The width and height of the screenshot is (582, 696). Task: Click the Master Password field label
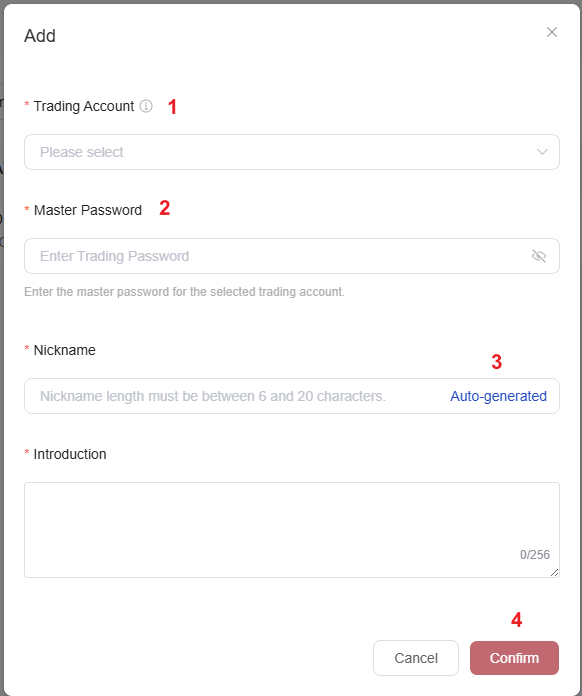coord(88,210)
